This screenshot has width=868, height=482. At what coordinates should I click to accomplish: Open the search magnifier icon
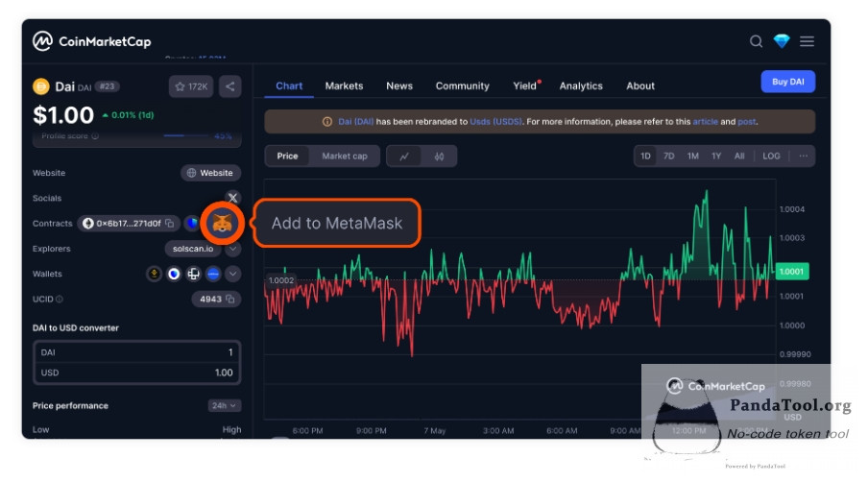tap(756, 41)
